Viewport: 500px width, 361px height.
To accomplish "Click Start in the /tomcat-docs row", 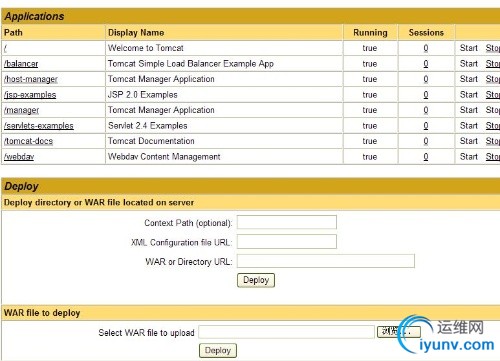I will click(x=469, y=141).
